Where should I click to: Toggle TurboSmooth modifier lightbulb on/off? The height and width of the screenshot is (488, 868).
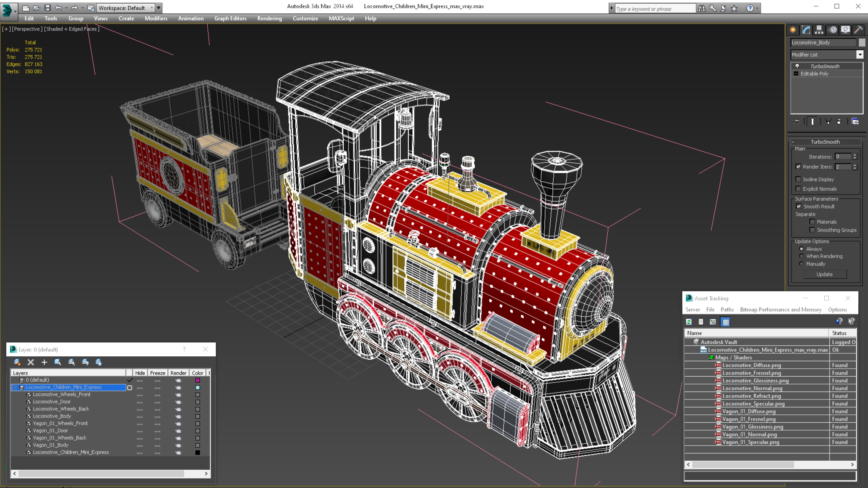[797, 66]
